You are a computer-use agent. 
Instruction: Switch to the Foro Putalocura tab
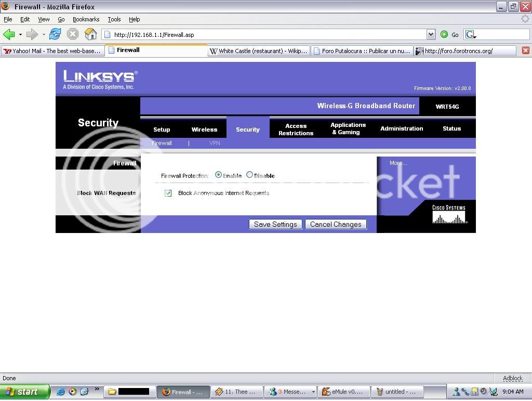(x=362, y=51)
